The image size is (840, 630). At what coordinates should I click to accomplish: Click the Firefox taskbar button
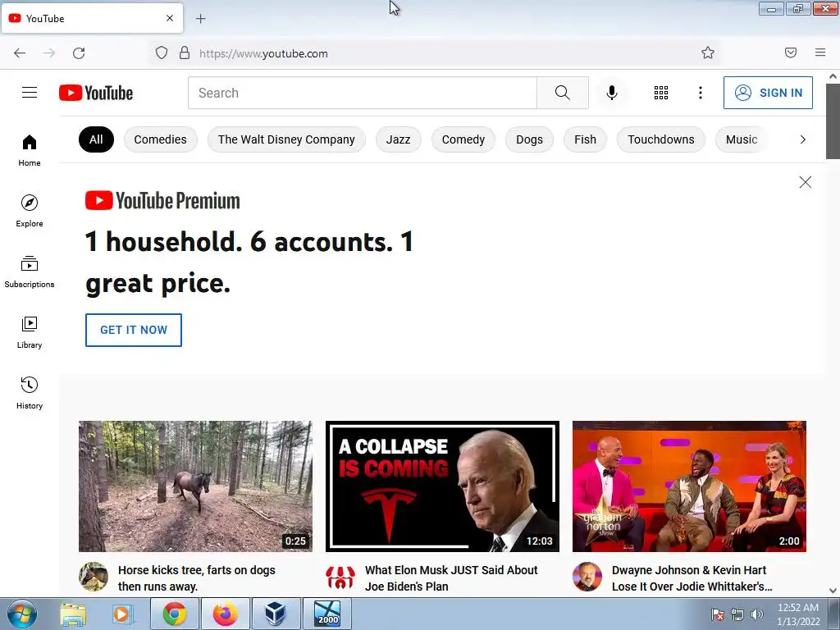[x=226, y=614]
